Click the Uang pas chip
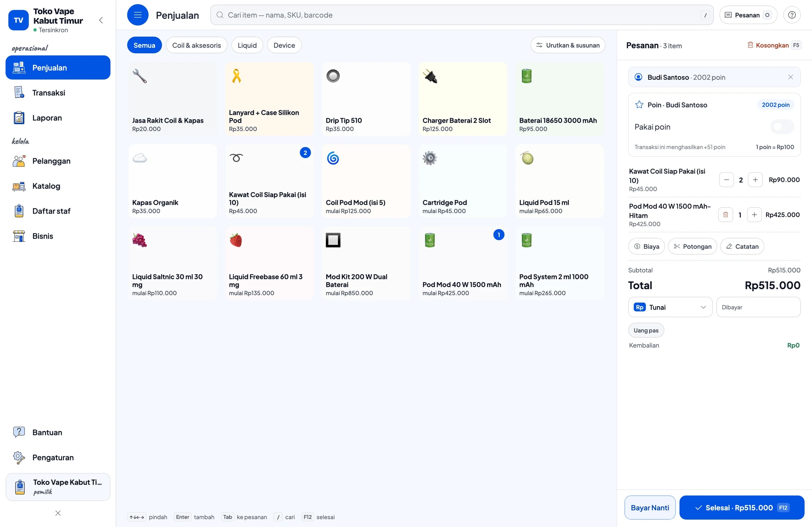The height and width of the screenshot is (527, 812). pos(646,330)
